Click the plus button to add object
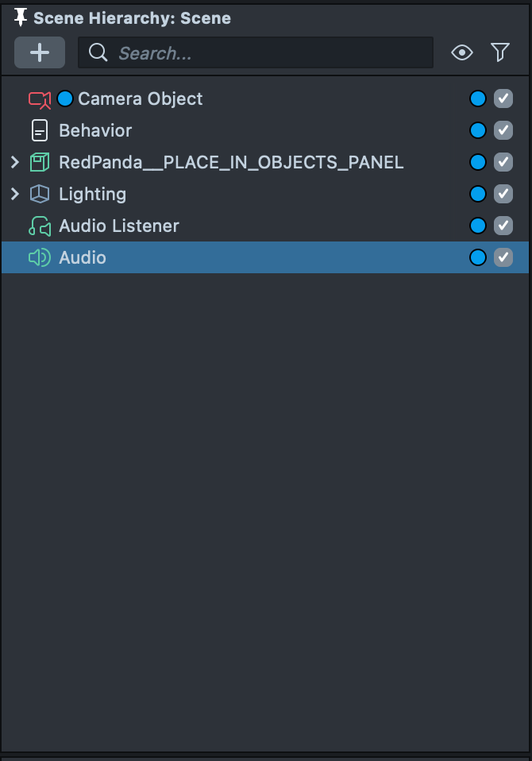The image size is (532, 761). coord(40,52)
